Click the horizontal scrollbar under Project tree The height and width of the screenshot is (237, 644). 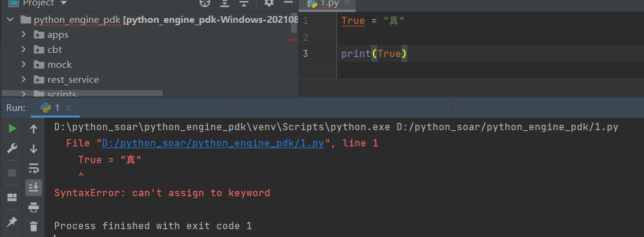tap(82, 93)
